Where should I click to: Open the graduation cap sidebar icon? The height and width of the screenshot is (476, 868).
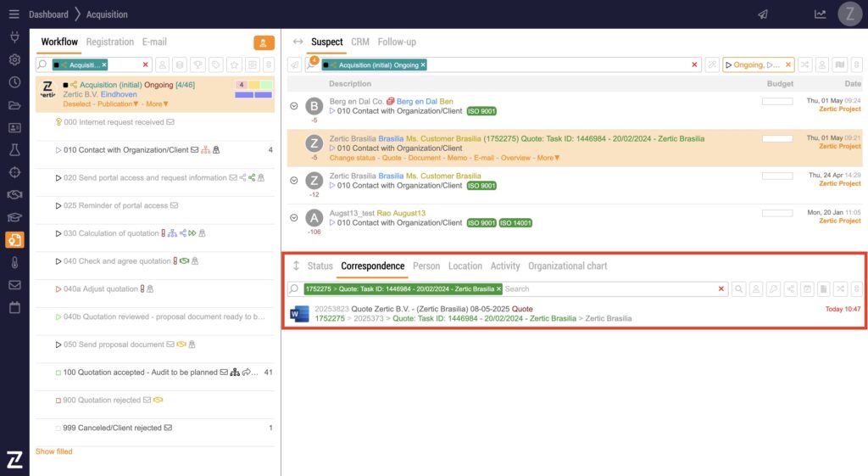point(14,216)
